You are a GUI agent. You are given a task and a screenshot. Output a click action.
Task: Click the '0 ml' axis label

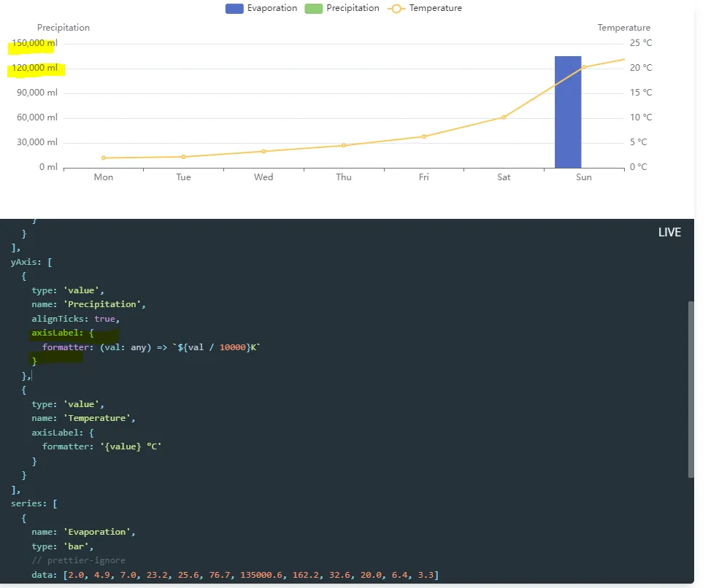[x=48, y=167]
